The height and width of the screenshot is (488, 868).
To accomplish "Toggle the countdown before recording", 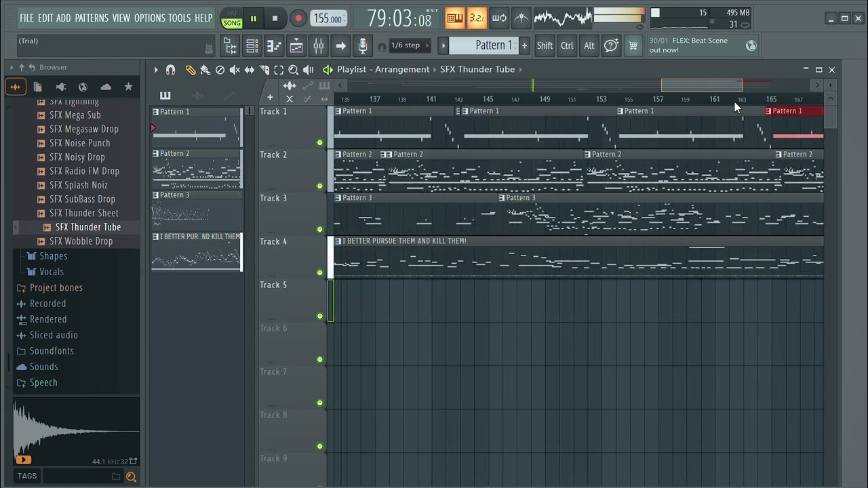I will [x=477, y=18].
